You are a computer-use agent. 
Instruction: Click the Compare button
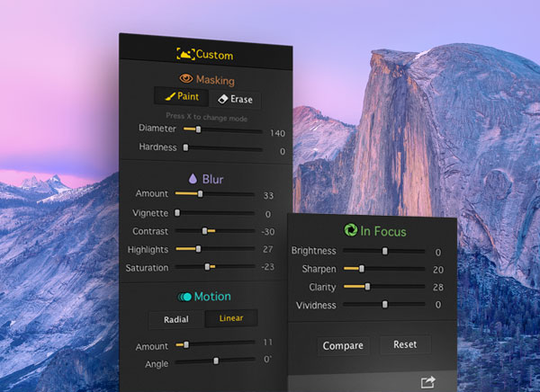point(343,345)
